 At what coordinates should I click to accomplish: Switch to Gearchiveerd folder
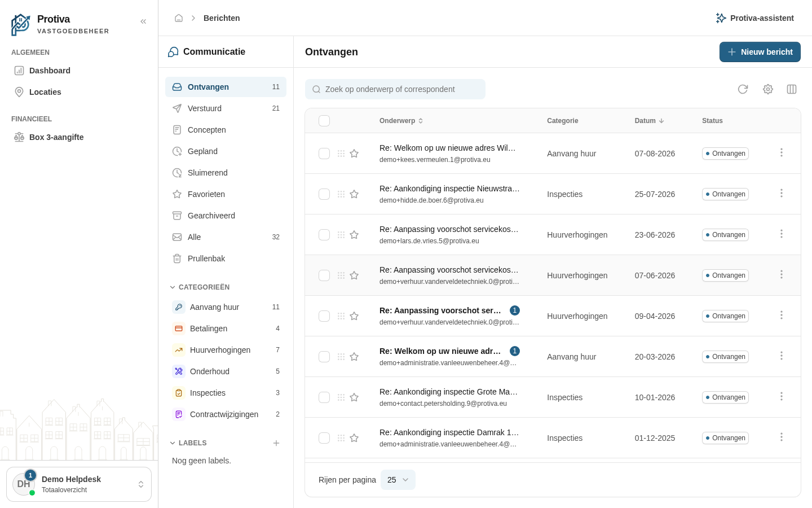226,216
